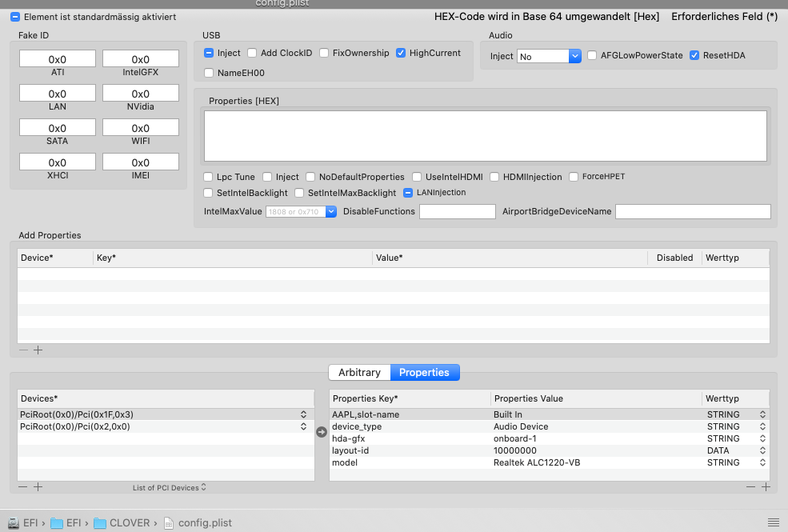Open the Audio Inject dropdown
Image resolution: width=788 pixels, height=532 pixels.
(575, 56)
